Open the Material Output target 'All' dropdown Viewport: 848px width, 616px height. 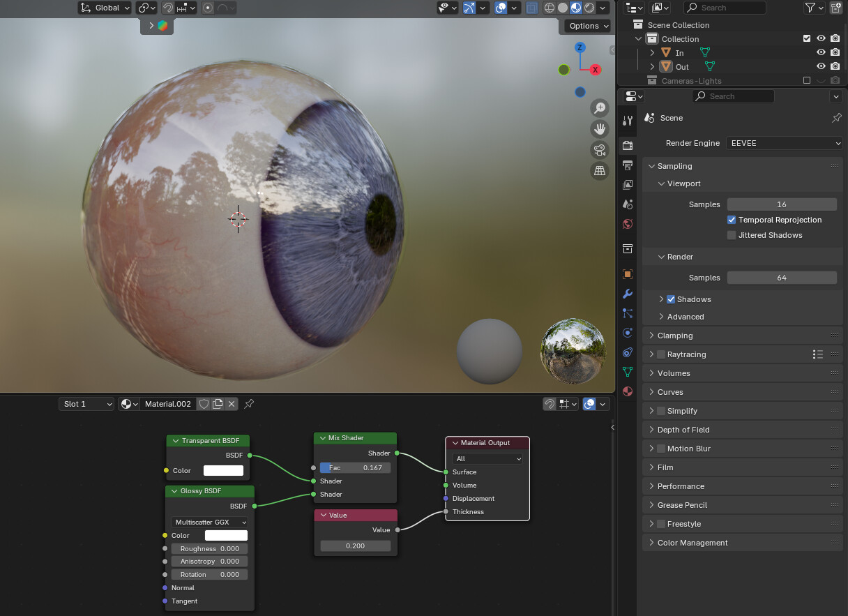[487, 459]
